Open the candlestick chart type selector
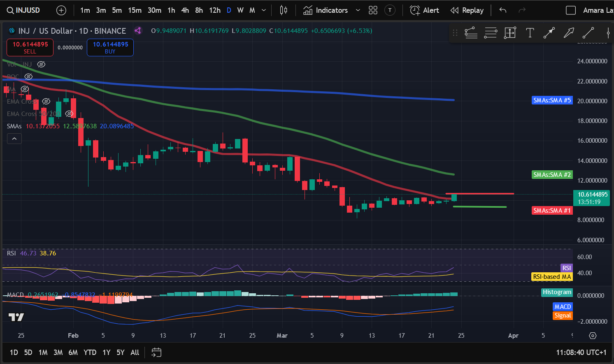The image size is (614, 364). tap(284, 10)
